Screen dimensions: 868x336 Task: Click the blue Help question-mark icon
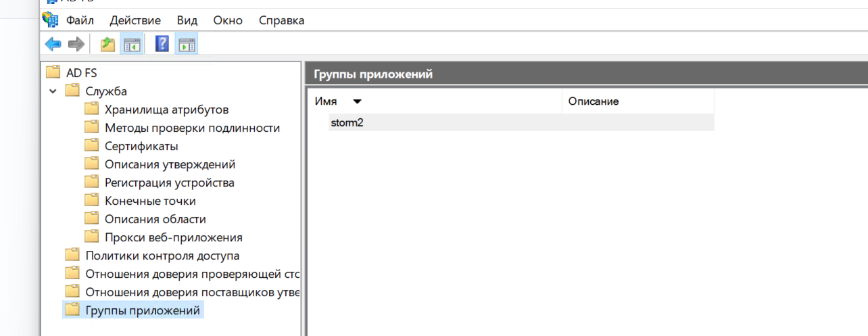162,45
